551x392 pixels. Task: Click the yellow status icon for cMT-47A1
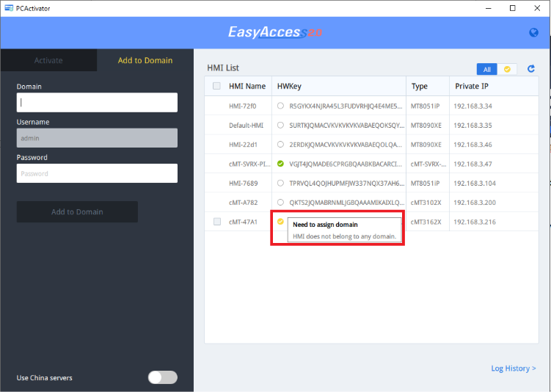pyautogui.click(x=280, y=221)
